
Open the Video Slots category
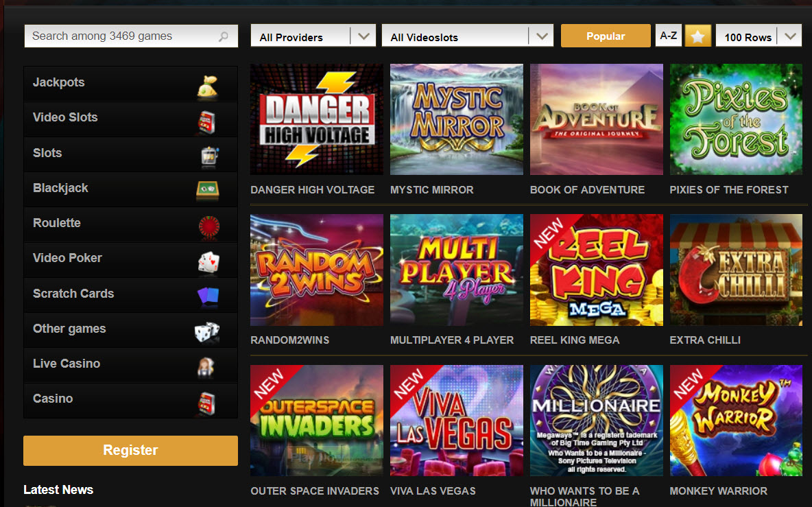click(130, 119)
